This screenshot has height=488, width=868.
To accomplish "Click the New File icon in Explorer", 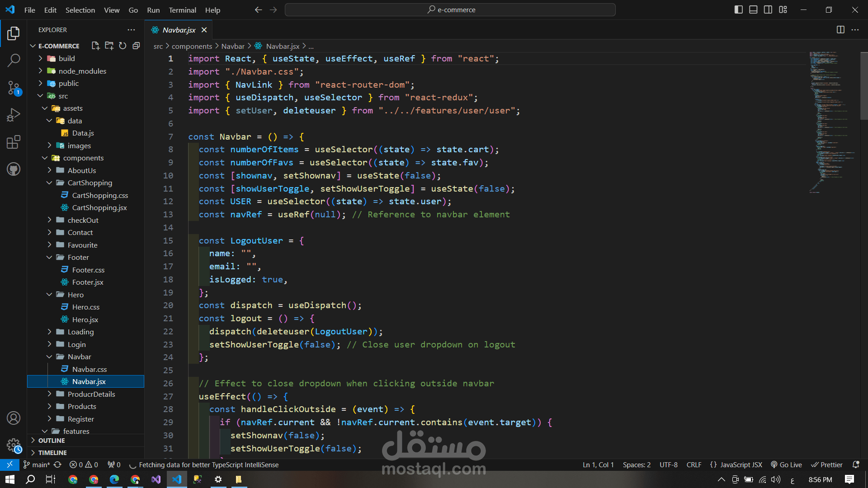I will pyautogui.click(x=95, y=46).
